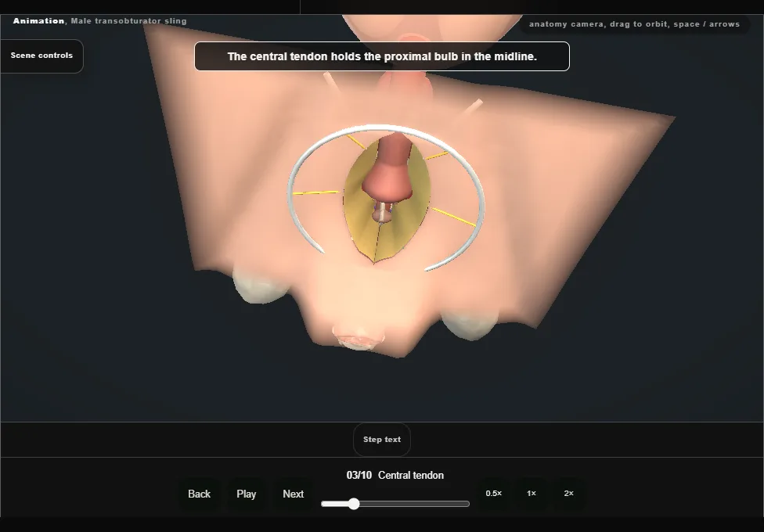Set playback speed to 1×

(532, 494)
